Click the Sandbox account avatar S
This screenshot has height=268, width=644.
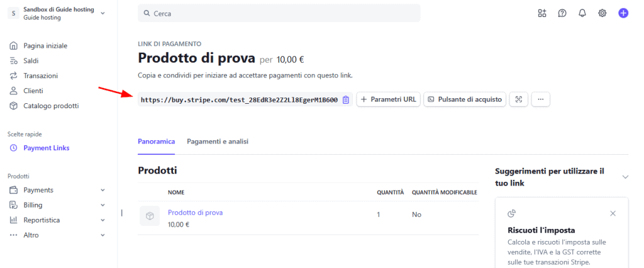14,13
